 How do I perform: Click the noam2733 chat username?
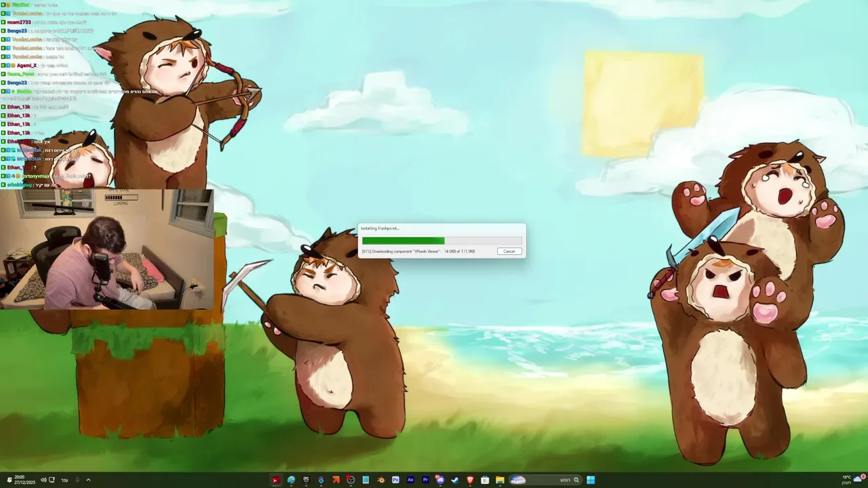click(19, 22)
